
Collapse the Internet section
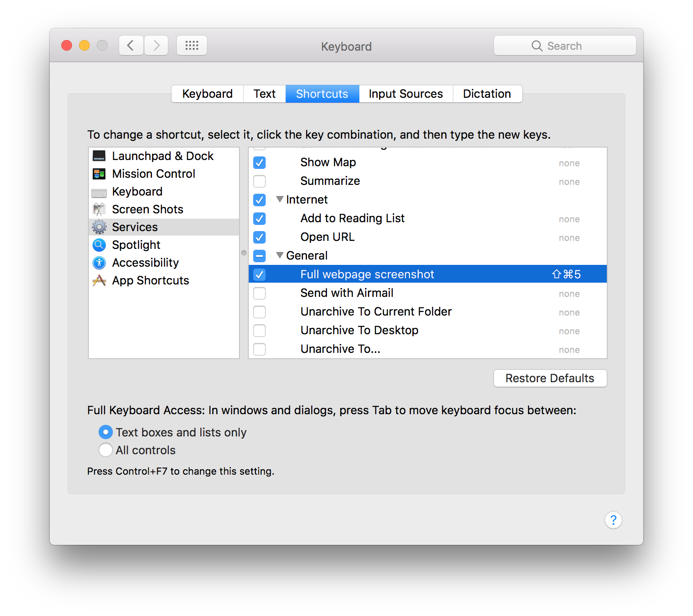279,200
